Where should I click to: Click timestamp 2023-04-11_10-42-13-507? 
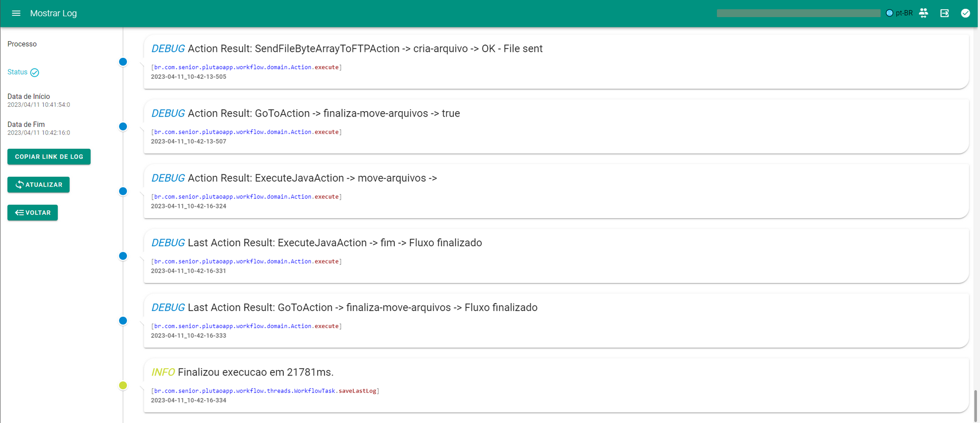189,141
